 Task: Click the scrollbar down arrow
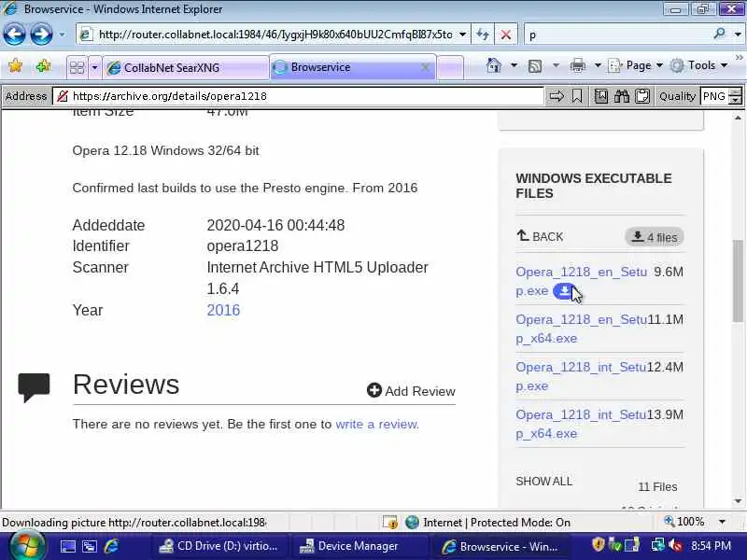[738, 501]
